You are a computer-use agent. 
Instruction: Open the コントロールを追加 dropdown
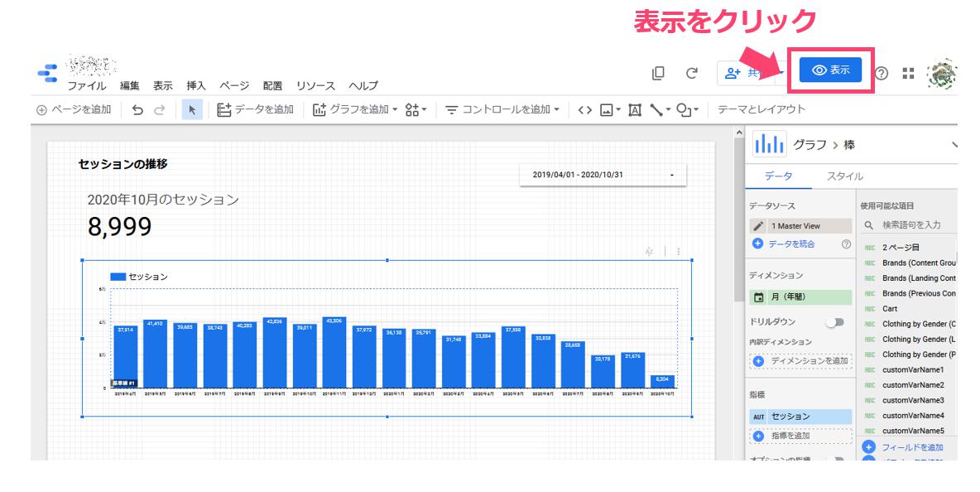502,110
